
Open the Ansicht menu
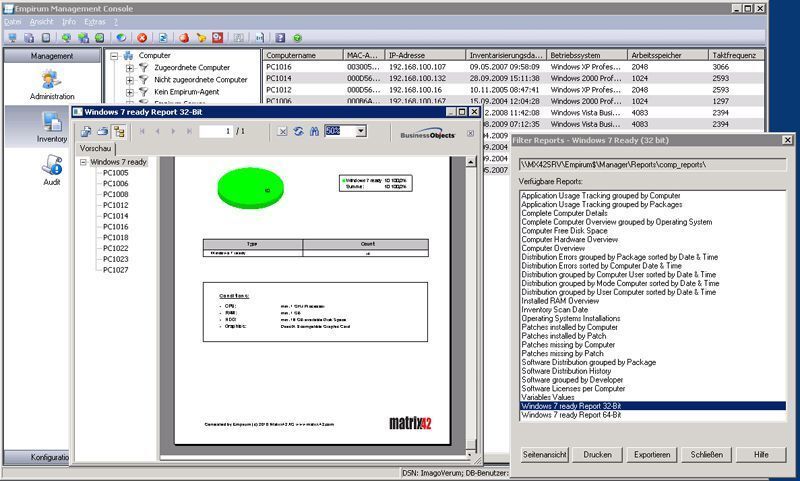pos(41,22)
